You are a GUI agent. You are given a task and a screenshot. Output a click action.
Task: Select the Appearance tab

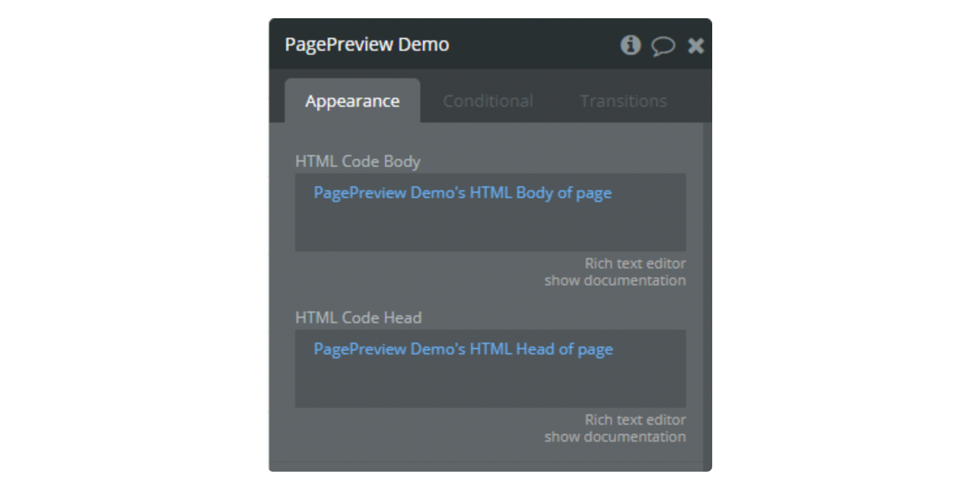pyautogui.click(x=353, y=101)
